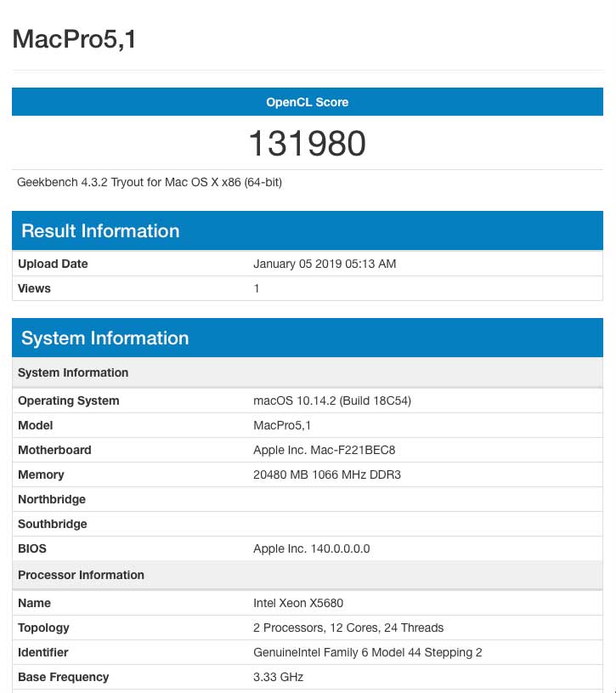Click the Topology label
Image resolution: width=616 pixels, height=693 pixels.
point(43,628)
